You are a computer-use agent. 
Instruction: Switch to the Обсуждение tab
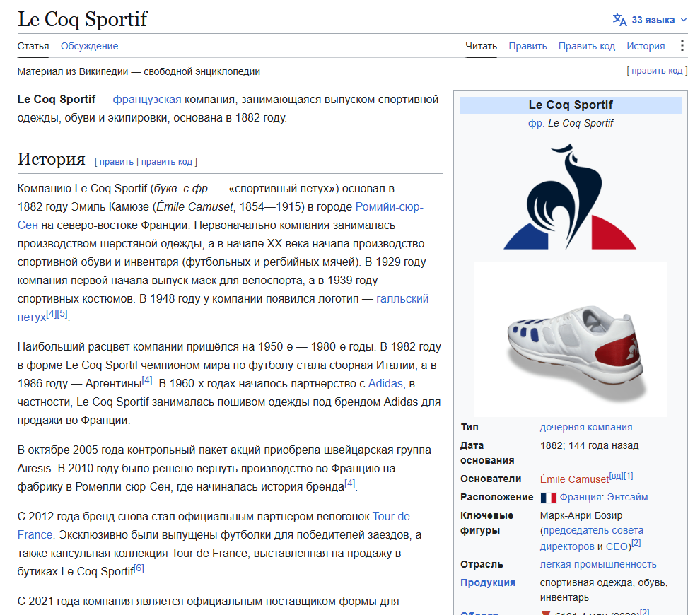(x=89, y=46)
